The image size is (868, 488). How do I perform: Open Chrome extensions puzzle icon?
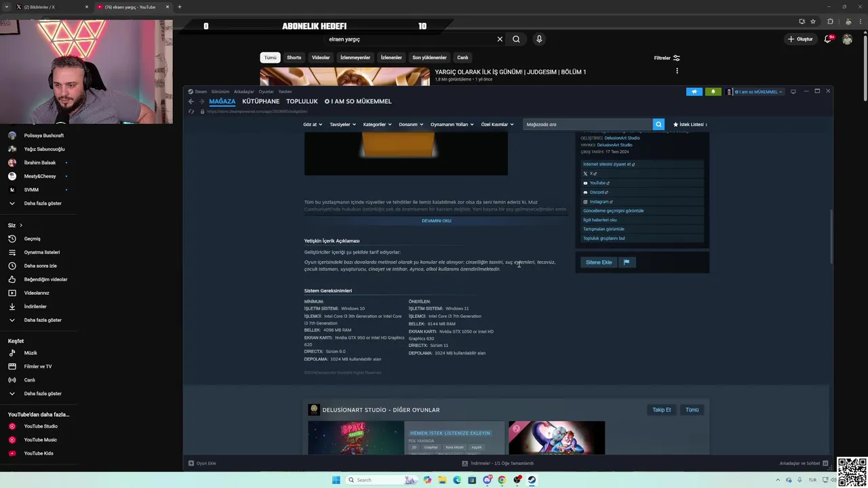[x=830, y=21]
